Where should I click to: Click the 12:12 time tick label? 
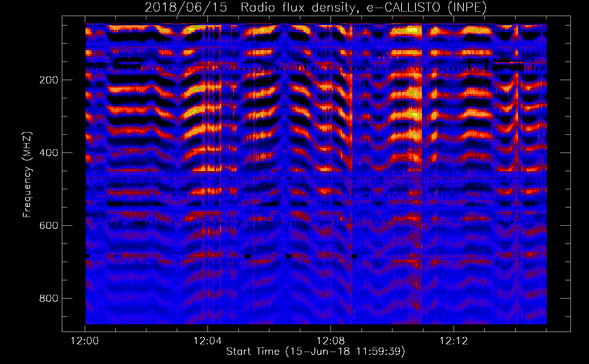454,341
